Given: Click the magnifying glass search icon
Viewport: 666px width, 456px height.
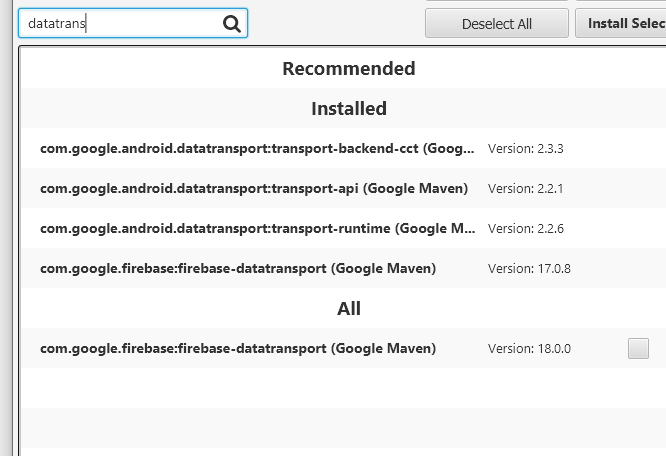Looking at the screenshot, I should pyautogui.click(x=232, y=24).
